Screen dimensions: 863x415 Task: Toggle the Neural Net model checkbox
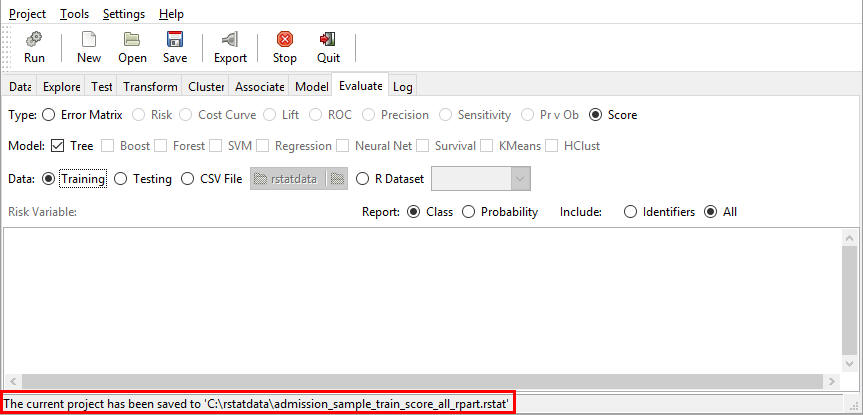click(x=343, y=146)
